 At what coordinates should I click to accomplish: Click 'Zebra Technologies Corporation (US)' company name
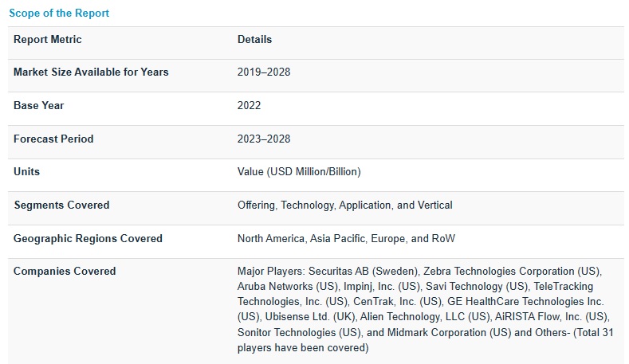[x=512, y=272]
